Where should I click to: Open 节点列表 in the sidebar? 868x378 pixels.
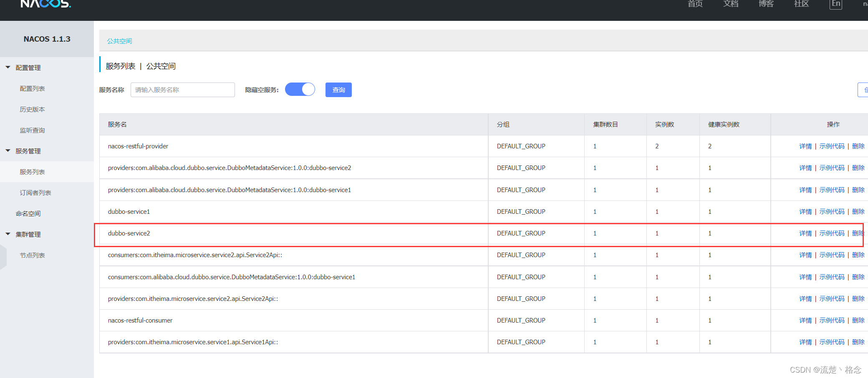click(32, 255)
